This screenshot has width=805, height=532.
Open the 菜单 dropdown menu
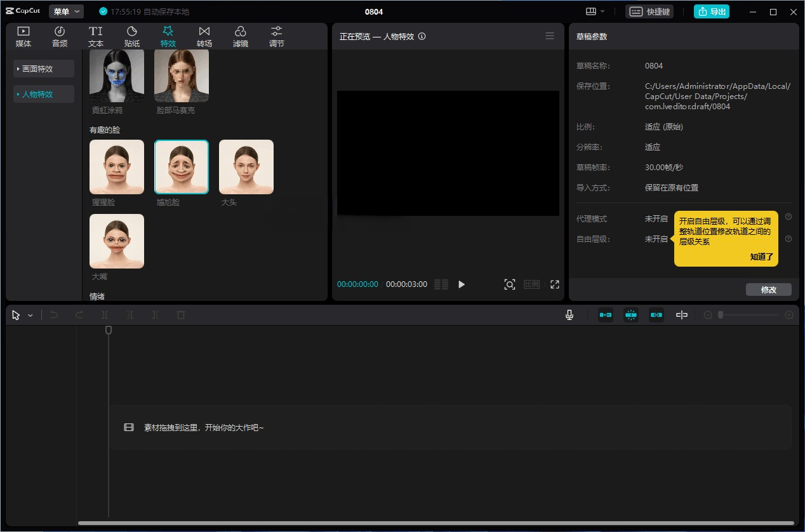pyautogui.click(x=66, y=11)
